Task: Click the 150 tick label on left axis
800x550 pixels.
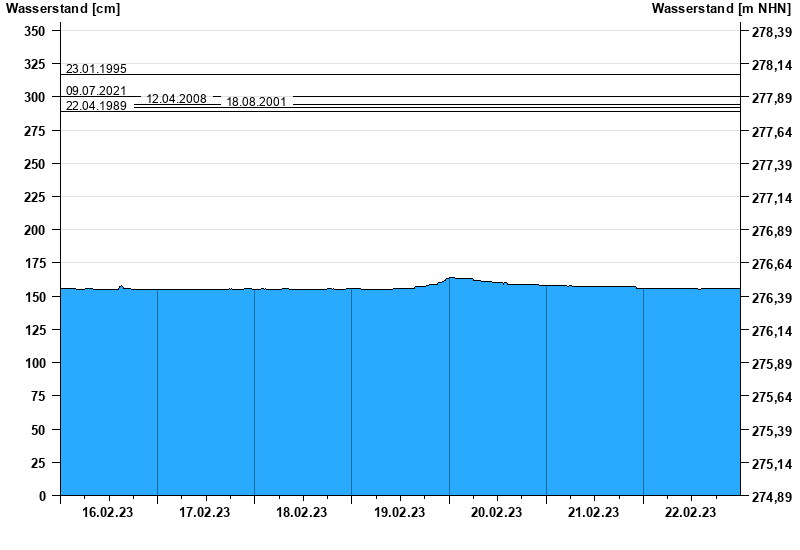Action: [34, 297]
